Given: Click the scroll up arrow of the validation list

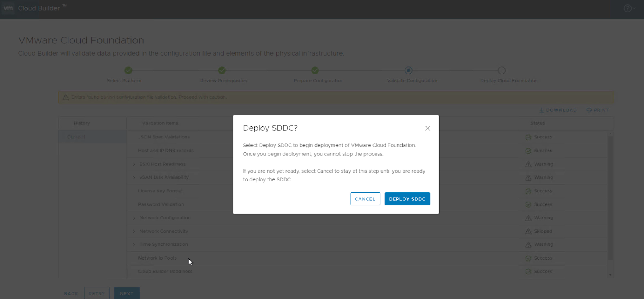Looking at the screenshot, I should pyautogui.click(x=610, y=134).
